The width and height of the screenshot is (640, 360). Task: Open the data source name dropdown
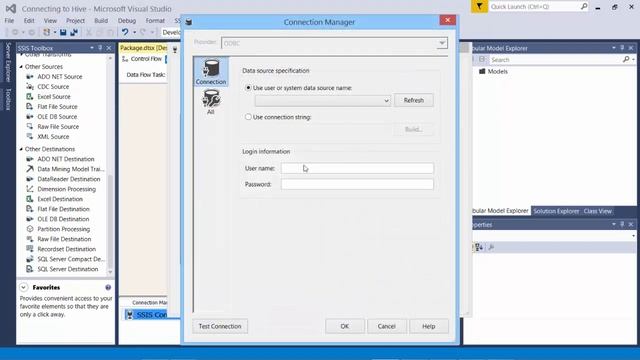(386, 100)
